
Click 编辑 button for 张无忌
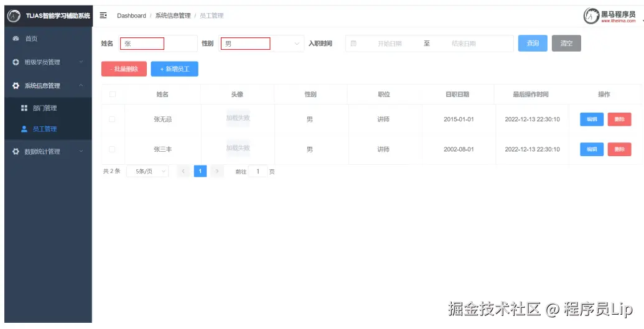point(592,119)
